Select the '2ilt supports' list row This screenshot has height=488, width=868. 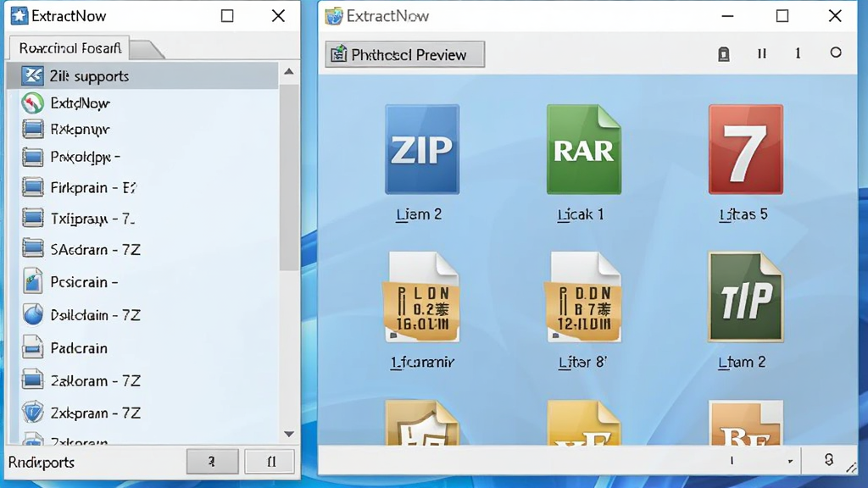pos(142,75)
